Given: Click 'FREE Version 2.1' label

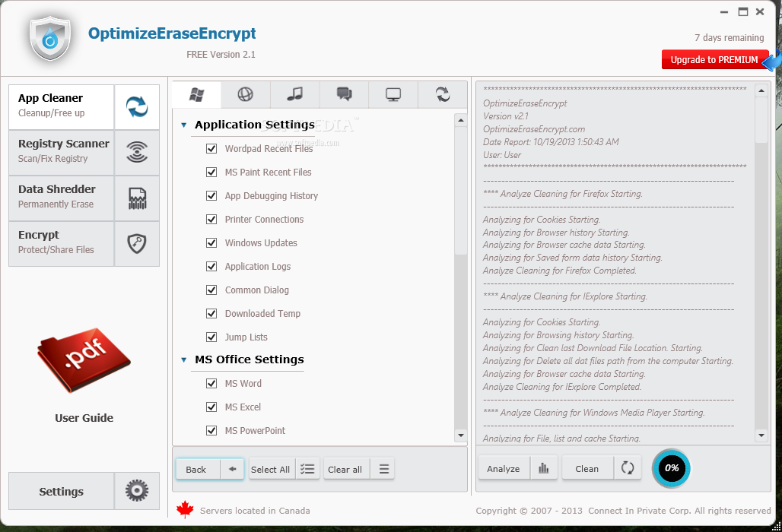Looking at the screenshot, I should pos(221,54).
